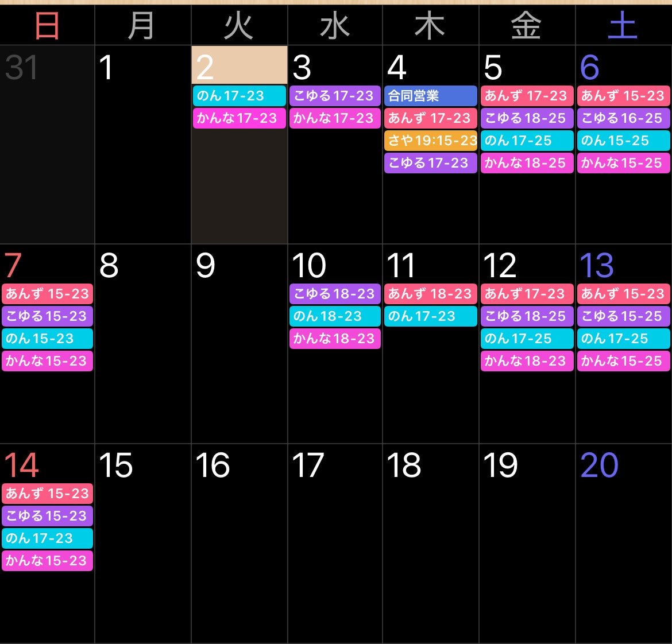Open the こゆる 15-23 event on day 14
Image resolution: width=672 pixels, height=644 pixels.
48,515
